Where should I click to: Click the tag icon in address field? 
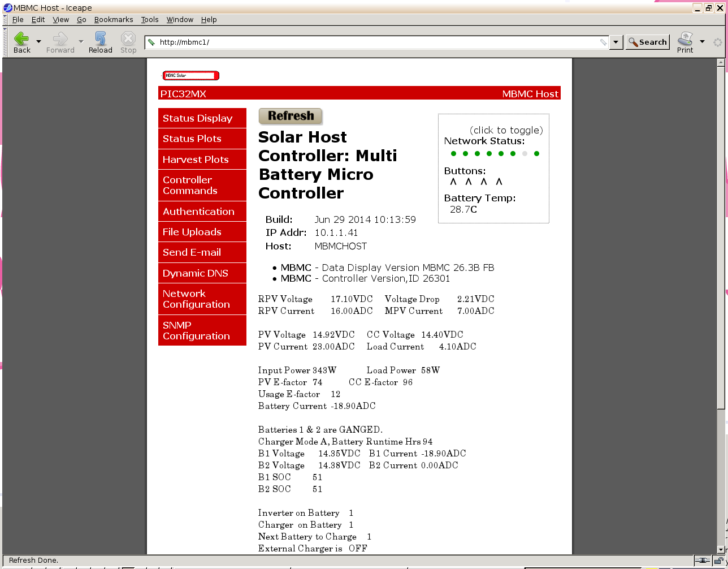pos(603,42)
